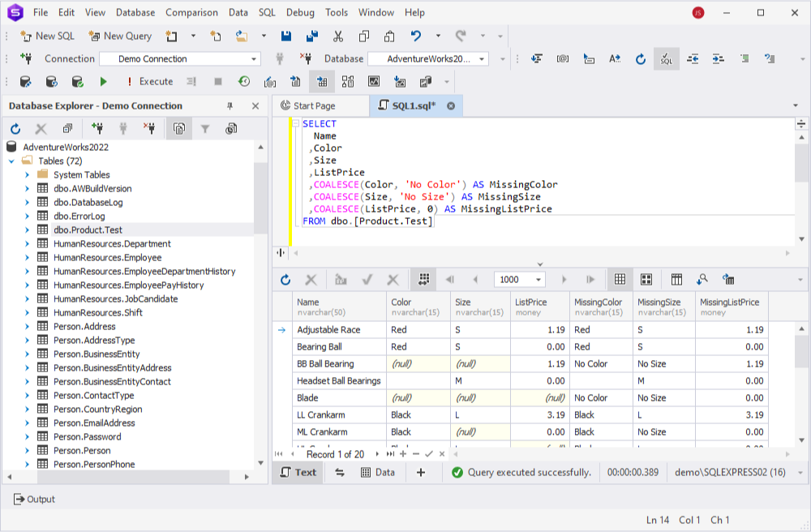Click the Save icon in the toolbar
This screenshot has width=811, height=532.
point(286,36)
